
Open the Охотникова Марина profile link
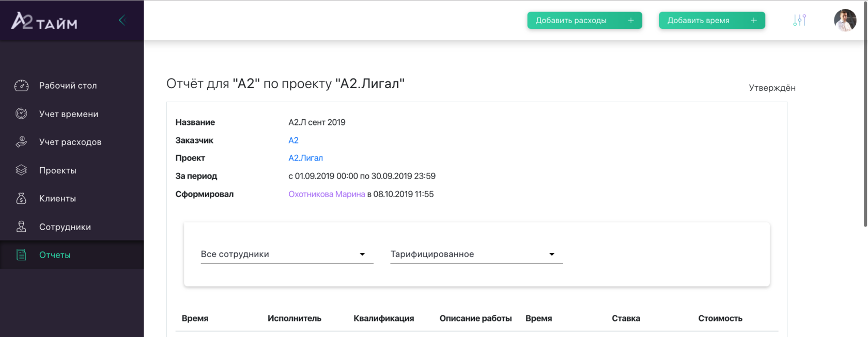click(x=327, y=194)
